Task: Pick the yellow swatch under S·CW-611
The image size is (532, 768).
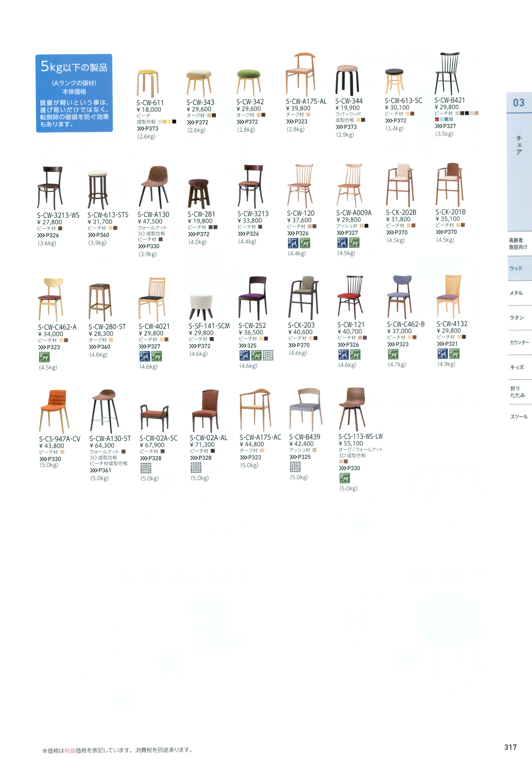Action: [165, 122]
